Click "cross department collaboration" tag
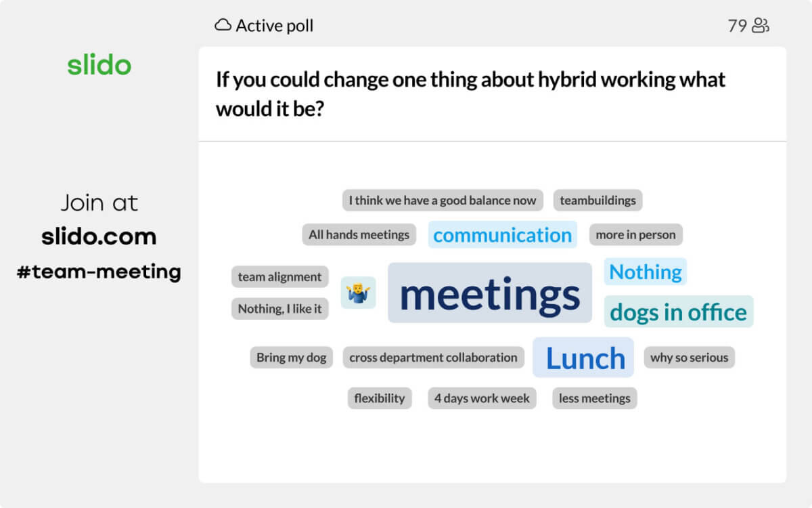Image resolution: width=812 pixels, height=508 pixels. [x=433, y=357]
